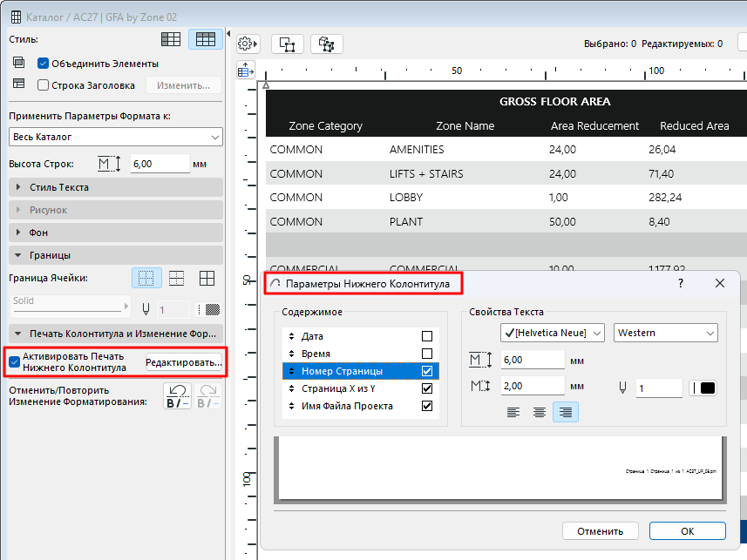Open the Helvetica Neue font dropdown
Image resolution: width=747 pixels, height=560 pixels.
(553, 333)
